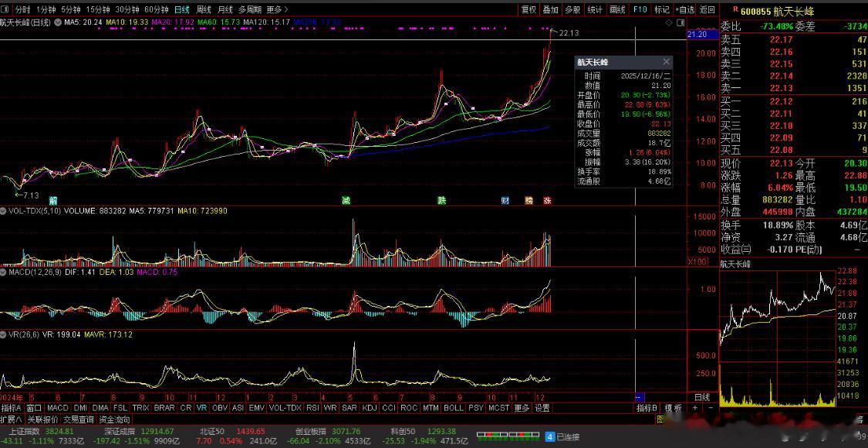Select the OBV indicator tab
This screenshot has width=868, height=448.
(220, 408)
